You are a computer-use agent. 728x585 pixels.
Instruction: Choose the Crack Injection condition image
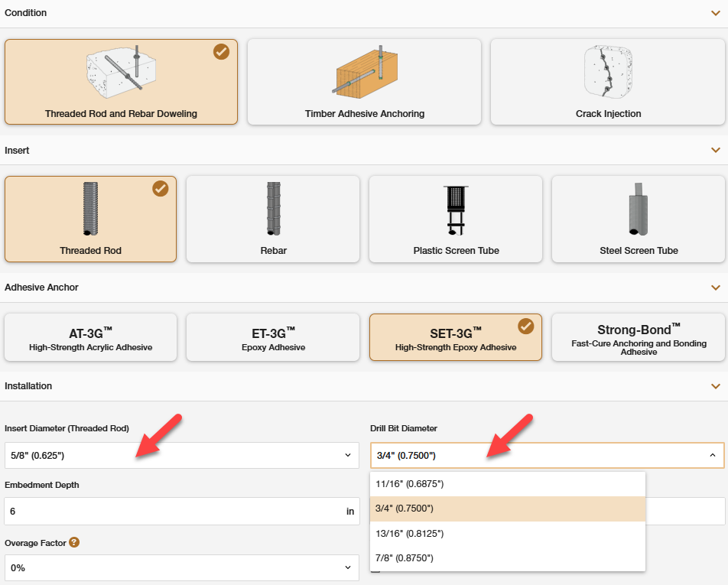tap(608, 71)
